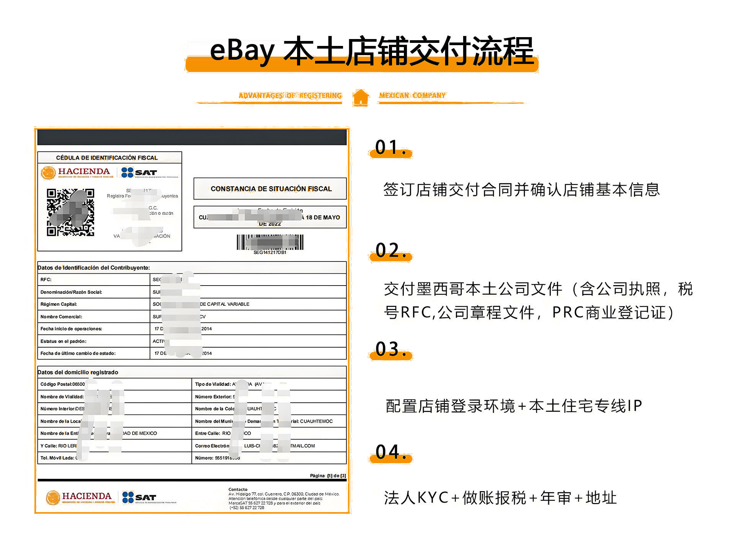Click MEXICAN COMPANY text
The image size is (735, 560).
tap(412, 95)
